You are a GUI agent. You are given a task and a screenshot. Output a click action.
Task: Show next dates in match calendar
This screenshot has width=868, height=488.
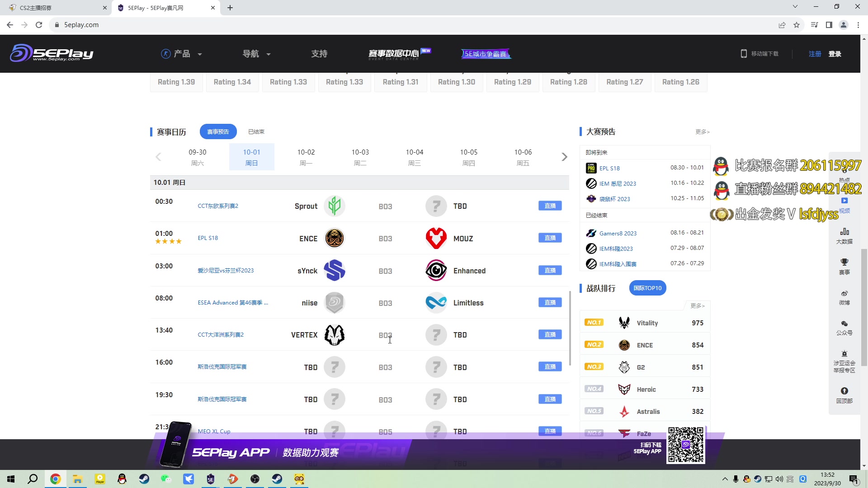pyautogui.click(x=564, y=157)
